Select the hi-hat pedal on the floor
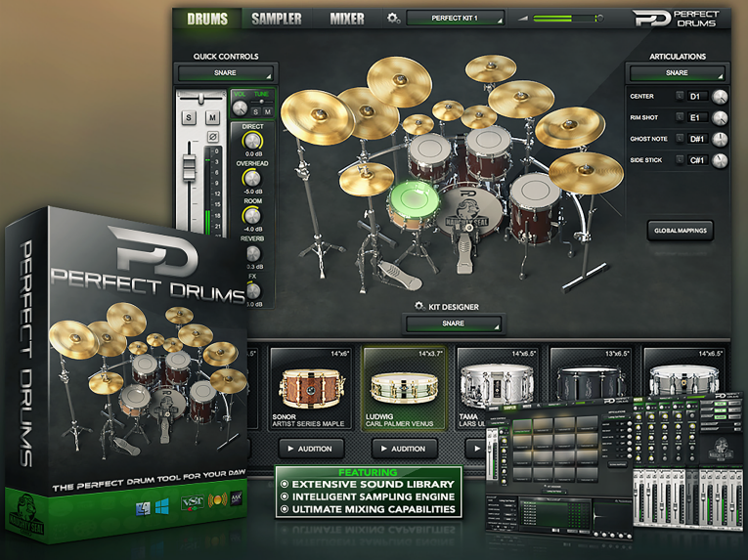 401,276
